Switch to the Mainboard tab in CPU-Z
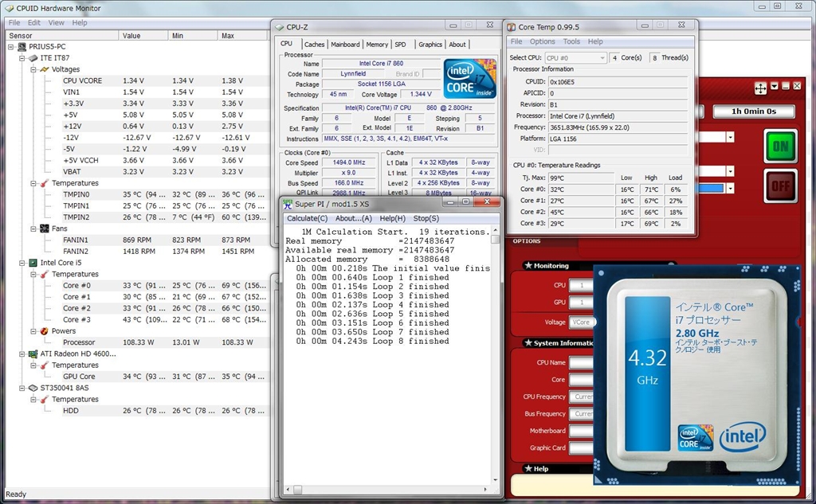This screenshot has height=504, width=816. click(345, 45)
